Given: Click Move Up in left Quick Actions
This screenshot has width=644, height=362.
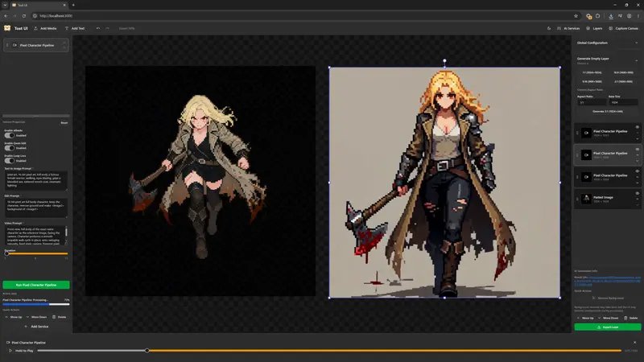Looking at the screenshot, I should pos(14,317).
